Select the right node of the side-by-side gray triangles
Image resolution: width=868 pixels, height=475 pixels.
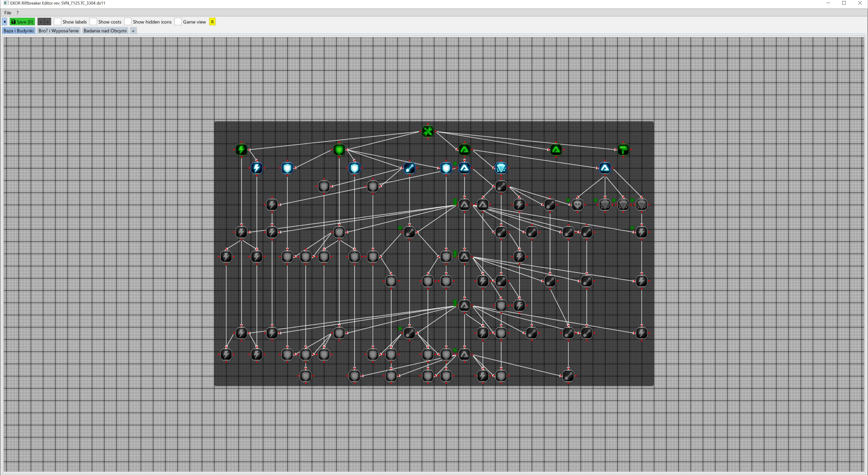(x=482, y=205)
